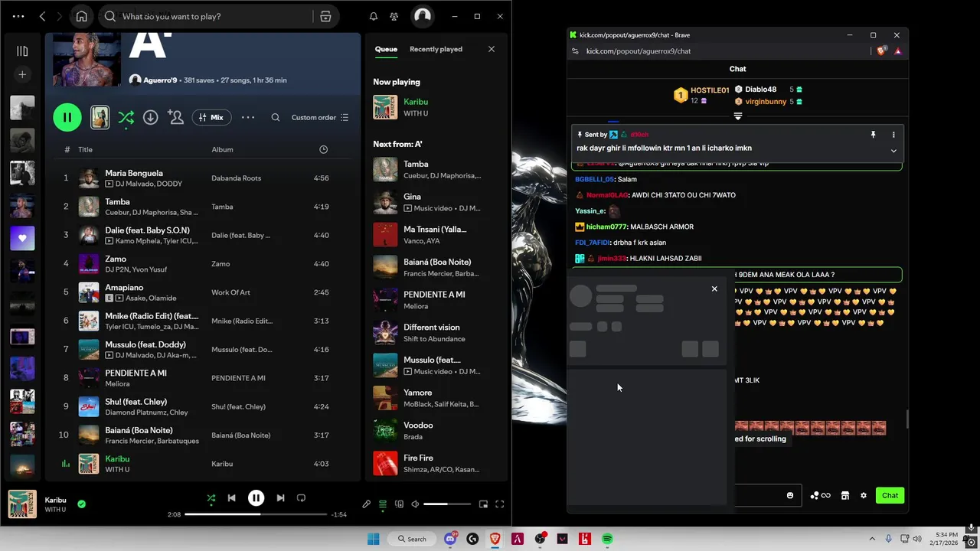Open Spotify notifications (What's new)
The image size is (980, 551).
coord(374,16)
